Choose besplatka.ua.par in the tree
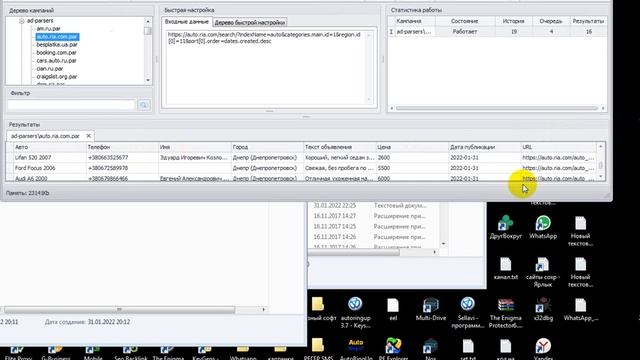The height and width of the screenshot is (360, 640). [x=57, y=44]
